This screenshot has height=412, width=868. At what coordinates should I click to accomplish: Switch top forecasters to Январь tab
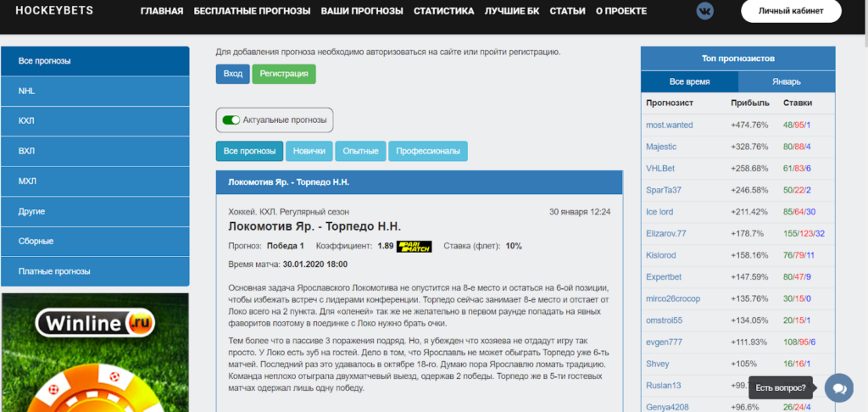pyautogui.click(x=786, y=81)
